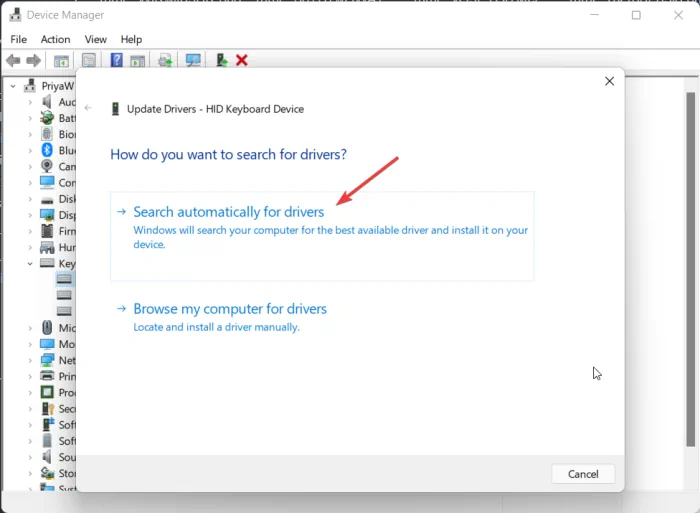Click the vertical scrollbar of device list
This screenshot has width=700, height=513.
pos(691,268)
